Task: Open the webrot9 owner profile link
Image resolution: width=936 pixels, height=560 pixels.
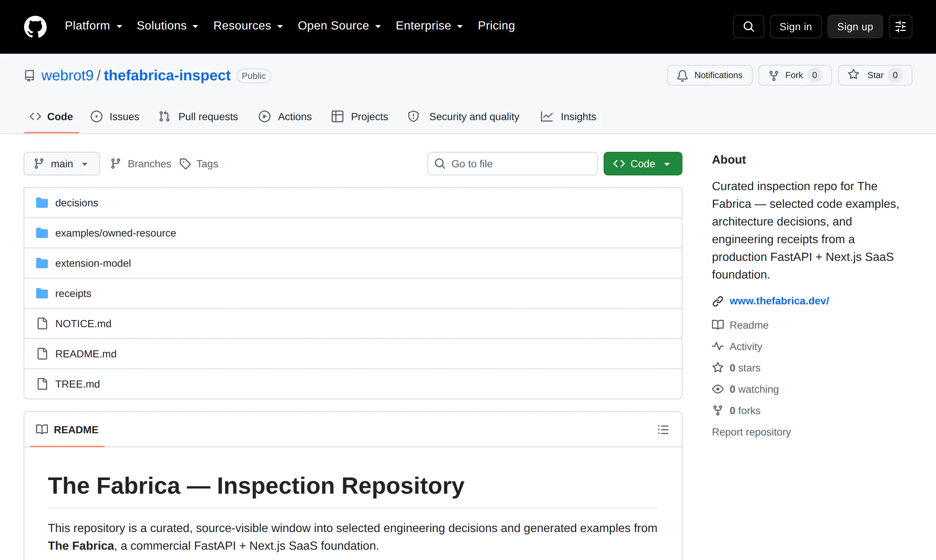Action: [67, 76]
